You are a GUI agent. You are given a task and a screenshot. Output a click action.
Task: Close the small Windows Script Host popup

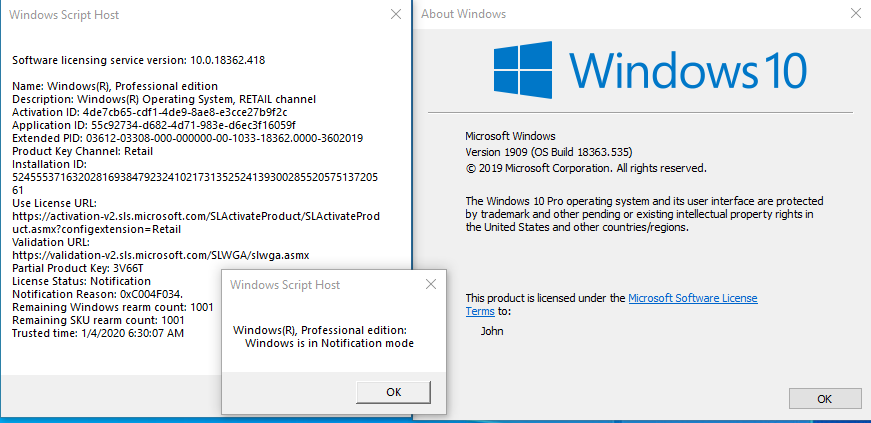431,285
